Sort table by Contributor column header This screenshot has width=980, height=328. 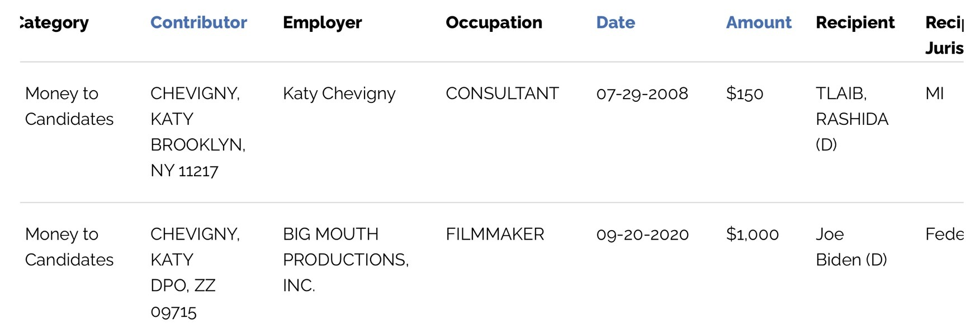click(x=198, y=22)
